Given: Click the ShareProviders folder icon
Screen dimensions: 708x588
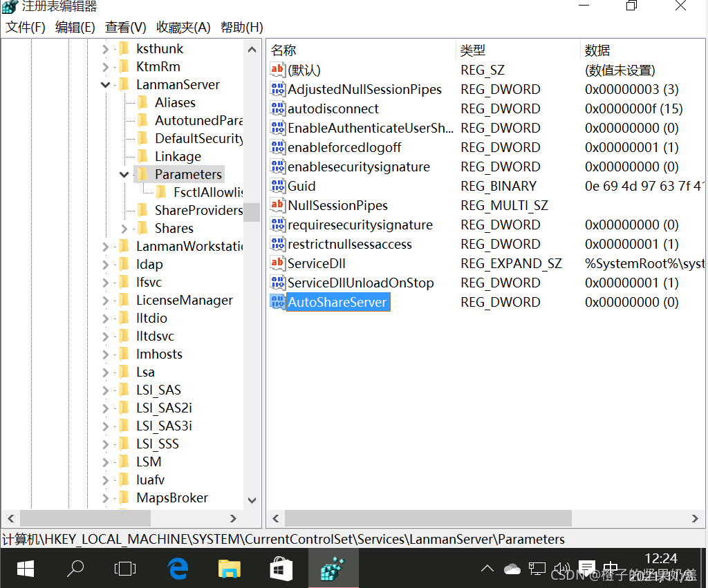Looking at the screenshot, I should (x=142, y=210).
